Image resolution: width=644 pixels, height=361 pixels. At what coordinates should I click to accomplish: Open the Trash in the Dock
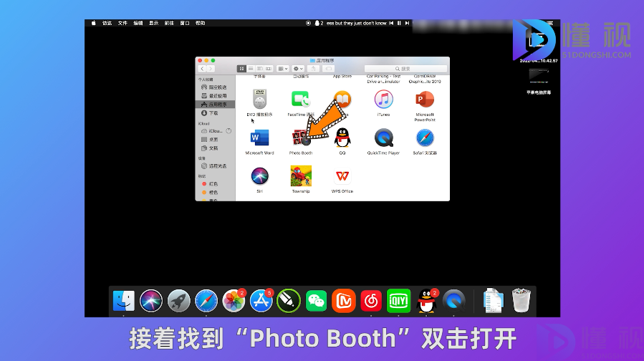coord(522,301)
